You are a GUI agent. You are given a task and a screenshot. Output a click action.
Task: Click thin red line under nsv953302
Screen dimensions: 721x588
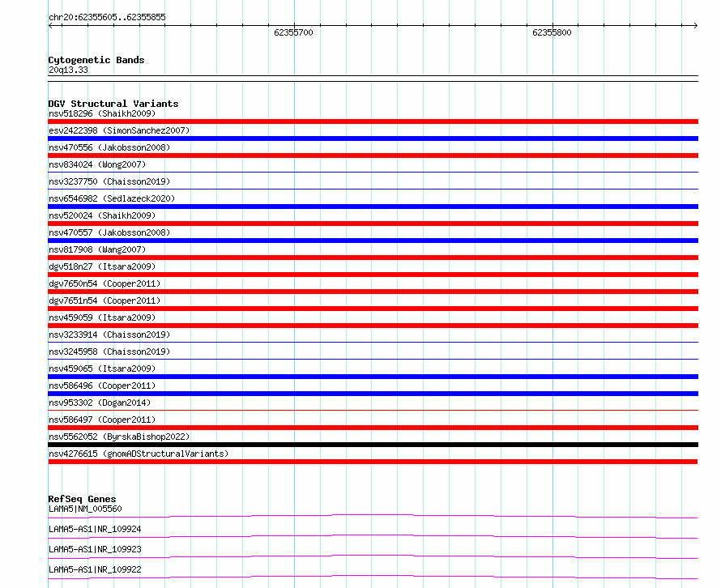373,410
